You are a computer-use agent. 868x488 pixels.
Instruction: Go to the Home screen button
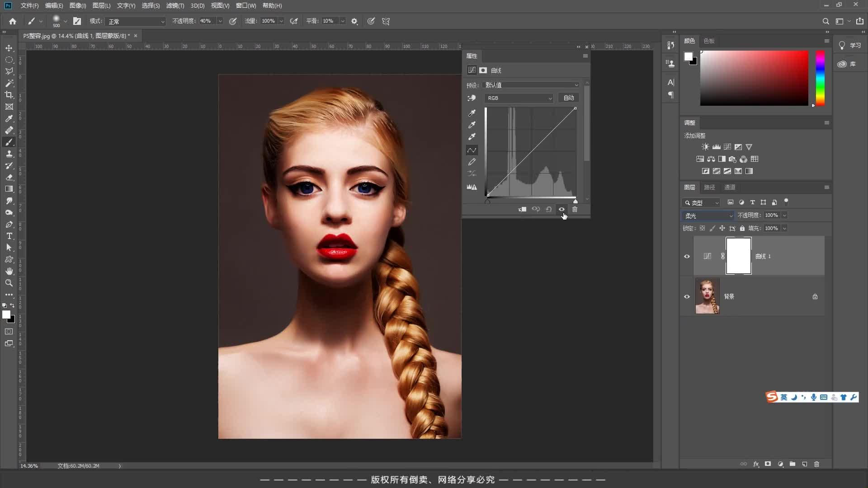(13, 21)
